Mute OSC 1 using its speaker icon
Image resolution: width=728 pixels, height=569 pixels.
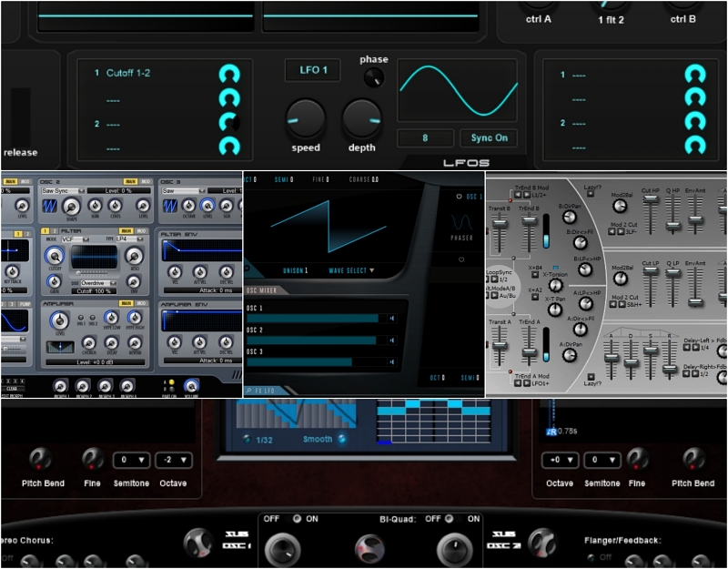tap(392, 319)
